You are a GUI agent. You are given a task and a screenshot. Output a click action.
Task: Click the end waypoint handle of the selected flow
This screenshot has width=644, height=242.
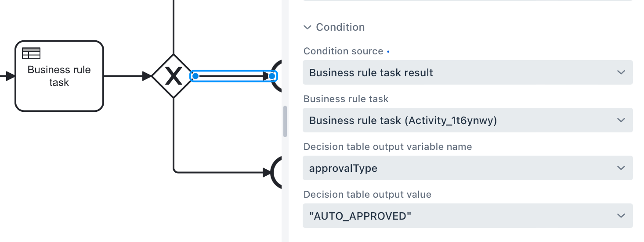pos(272,76)
